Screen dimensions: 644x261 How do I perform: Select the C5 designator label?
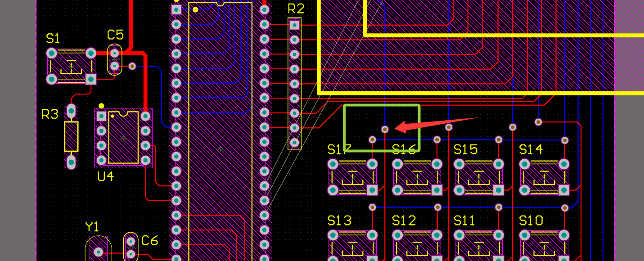(x=115, y=35)
